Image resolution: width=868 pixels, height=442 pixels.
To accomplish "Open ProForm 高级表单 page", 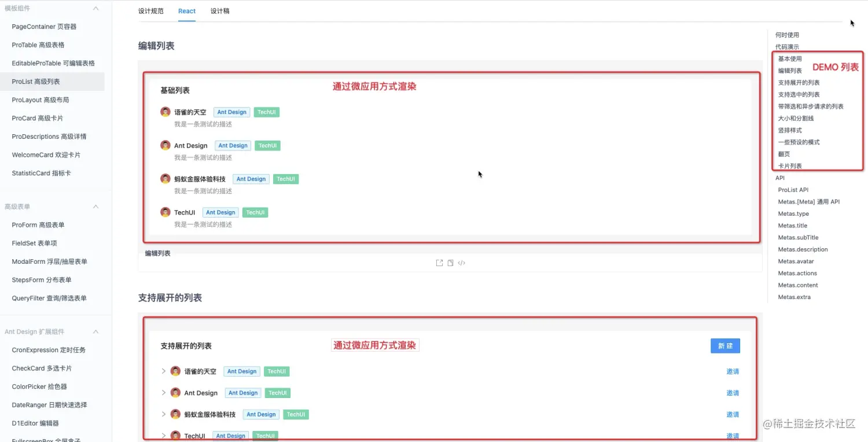I will pyautogui.click(x=38, y=225).
